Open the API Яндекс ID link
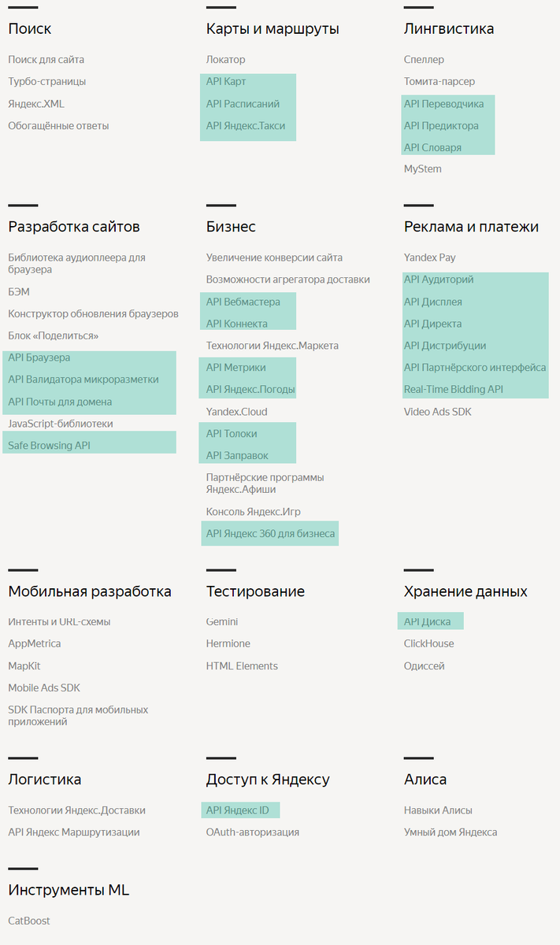 tap(237, 810)
